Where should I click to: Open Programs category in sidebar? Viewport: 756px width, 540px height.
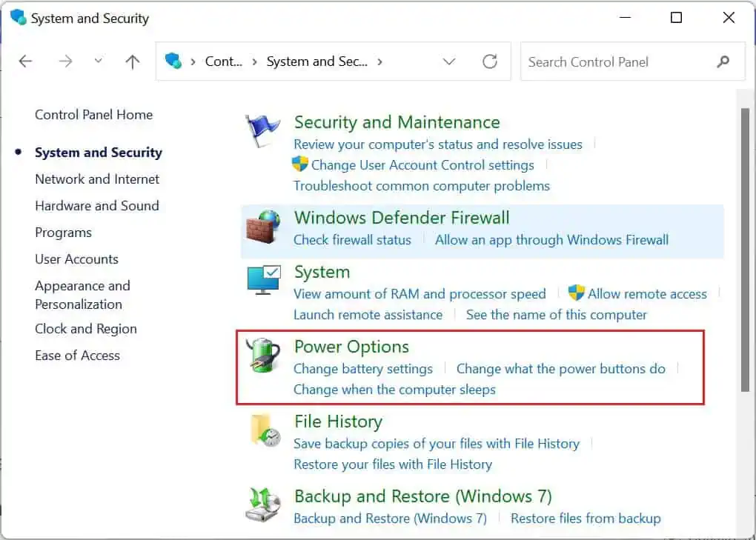coord(63,233)
